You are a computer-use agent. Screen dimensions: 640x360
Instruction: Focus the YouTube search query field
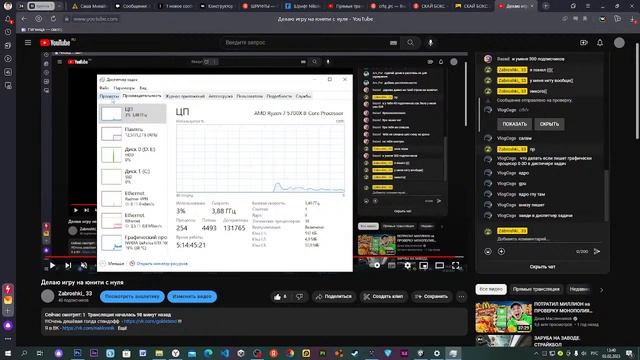coord(304,42)
